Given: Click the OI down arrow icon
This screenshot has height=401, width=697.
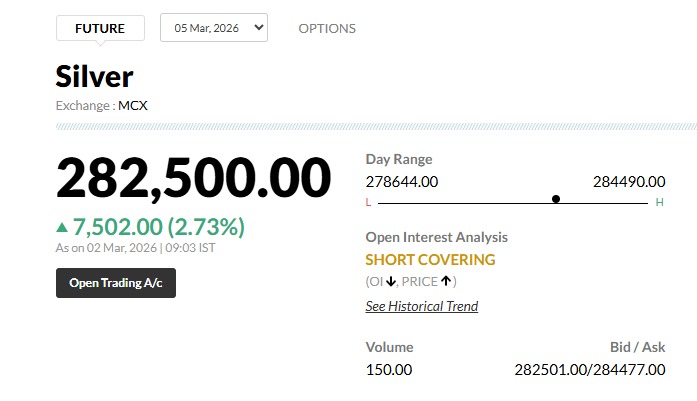Looking at the screenshot, I should (x=390, y=281).
